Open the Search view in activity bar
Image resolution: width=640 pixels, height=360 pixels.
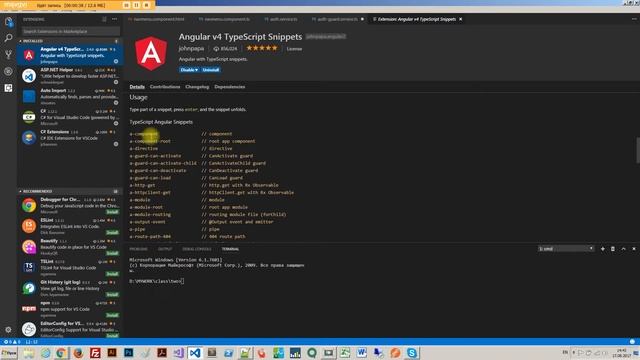tap(8, 38)
